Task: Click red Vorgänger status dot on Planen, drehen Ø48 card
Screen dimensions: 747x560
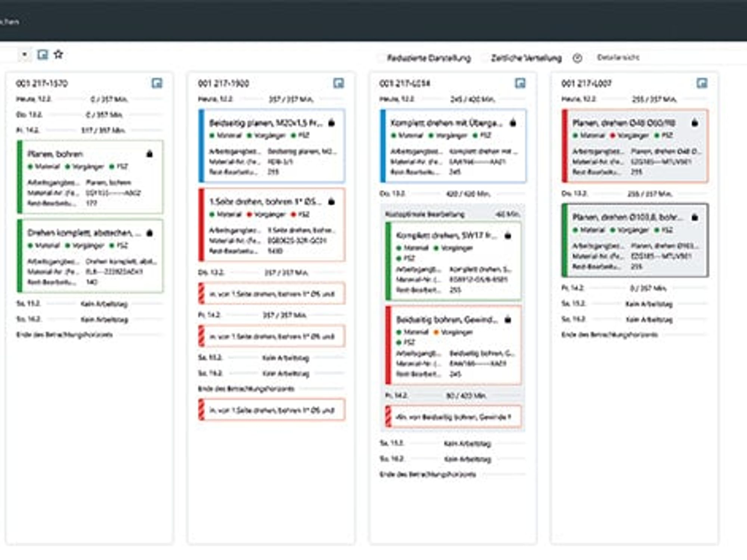Action: pyautogui.click(x=613, y=135)
